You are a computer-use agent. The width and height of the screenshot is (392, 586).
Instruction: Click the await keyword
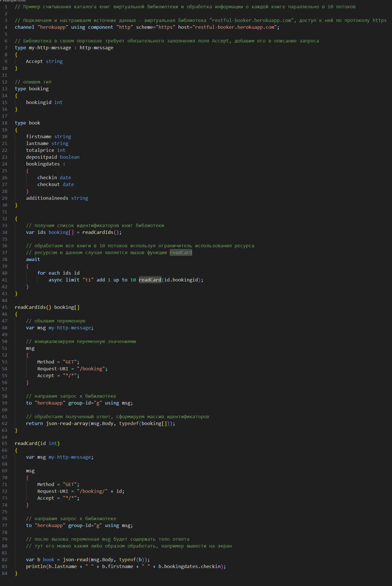(x=33, y=259)
